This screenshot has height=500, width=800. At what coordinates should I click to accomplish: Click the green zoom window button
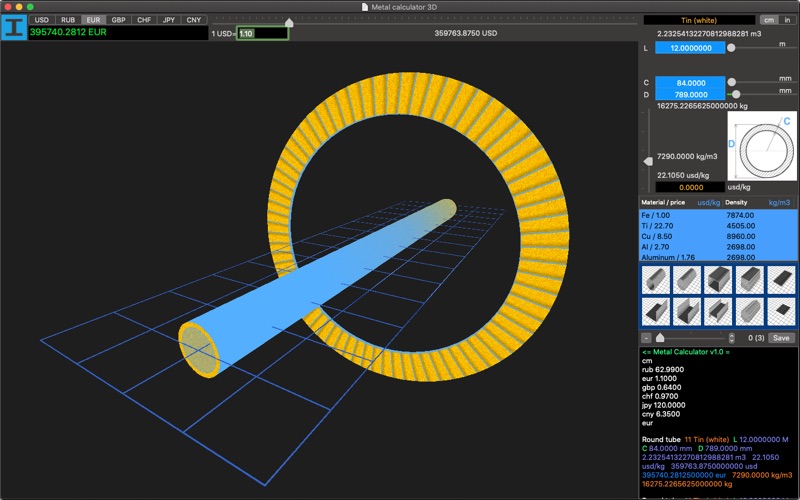[30, 7]
